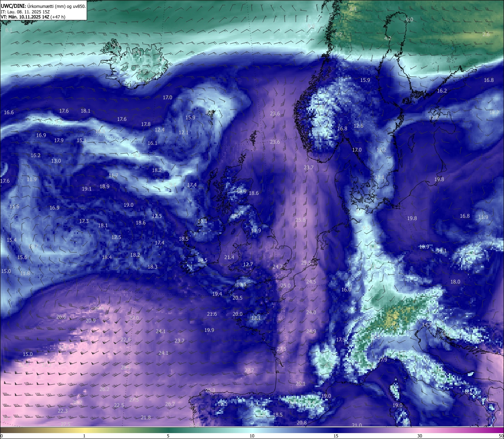Click the 26.7 value label
This screenshot has width=504, height=439.
(x=170, y=404)
